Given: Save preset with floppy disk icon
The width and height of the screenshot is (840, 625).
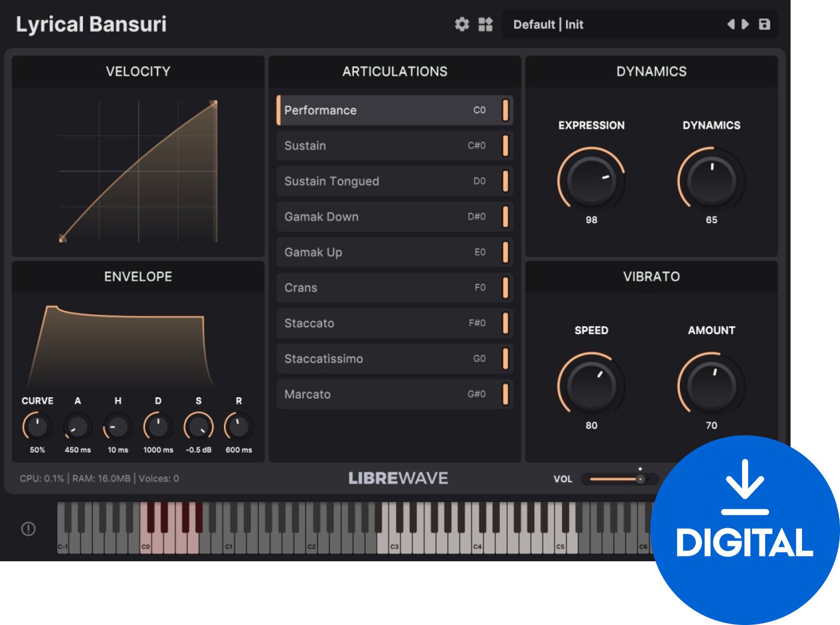Looking at the screenshot, I should pyautogui.click(x=764, y=24).
